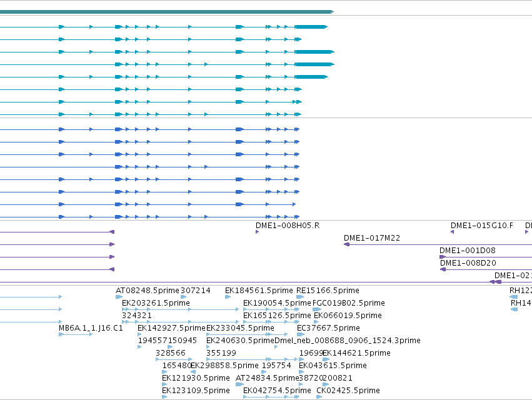Open the EK142927.5prime EST label
532x400 pixels.
point(172,328)
